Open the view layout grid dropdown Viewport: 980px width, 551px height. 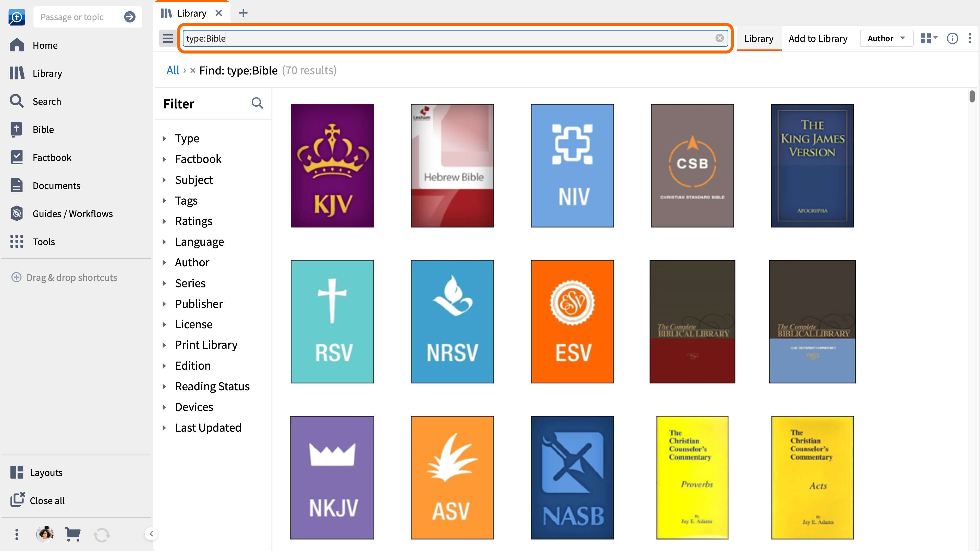pyautogui.click(x=929, y=39)
